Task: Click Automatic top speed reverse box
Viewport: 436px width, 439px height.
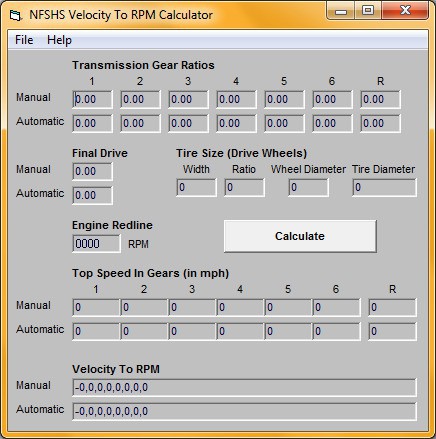Action: (x=392, y=331)
